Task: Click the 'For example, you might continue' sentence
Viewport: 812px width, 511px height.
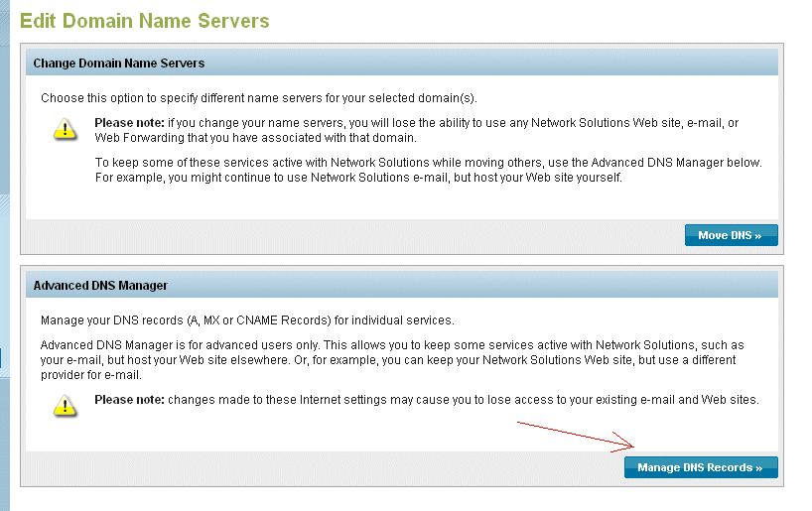Action: pyautogui.click(x=357, y=177)
